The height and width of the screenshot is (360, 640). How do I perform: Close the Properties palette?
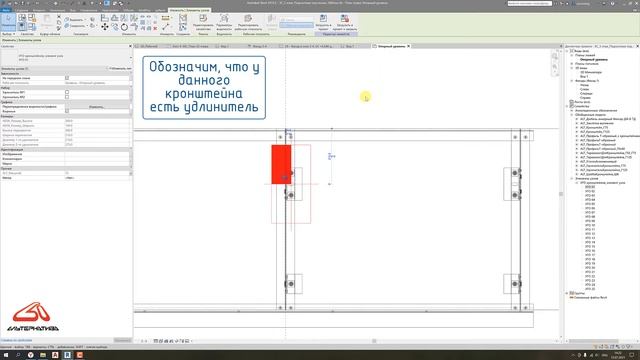(130, 46)
